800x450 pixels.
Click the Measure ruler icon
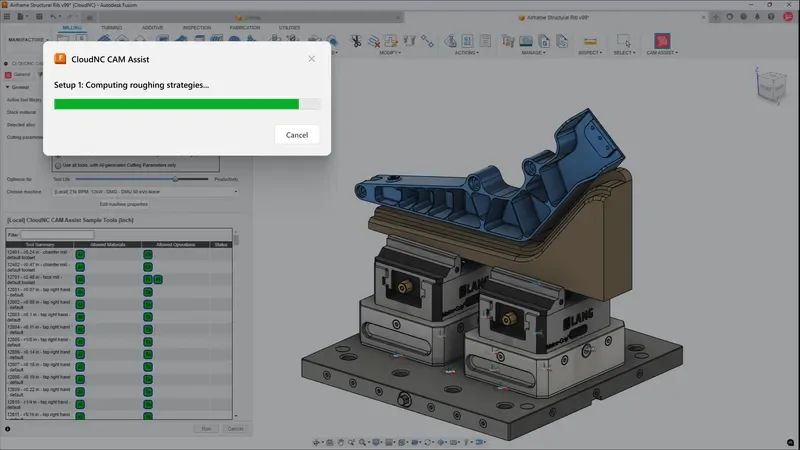click(x=590, y=41)
